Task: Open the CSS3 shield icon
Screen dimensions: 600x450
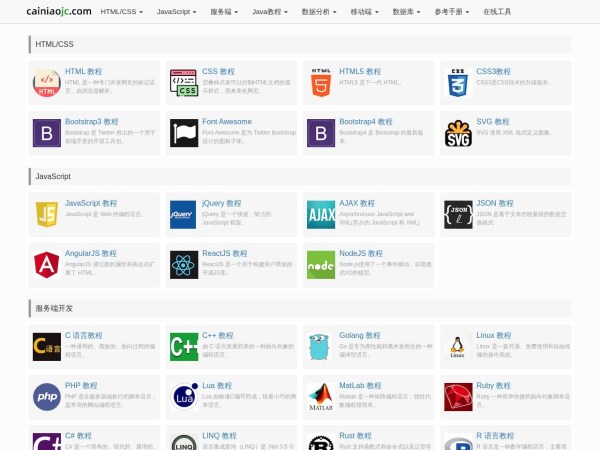Action: 458,82
